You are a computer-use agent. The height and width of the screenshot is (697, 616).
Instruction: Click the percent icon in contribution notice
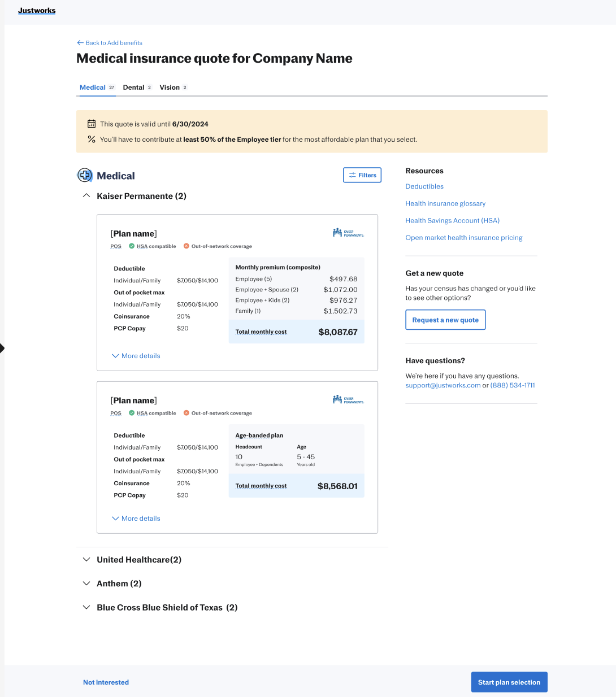pos(92,139)
